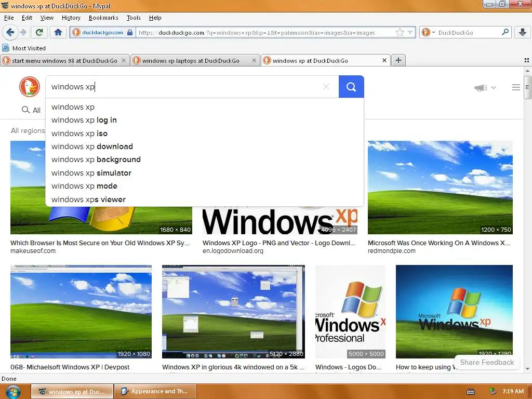
Task: Choose suggestion 'windows xp iso'
Action: click(x=205, y=134)
